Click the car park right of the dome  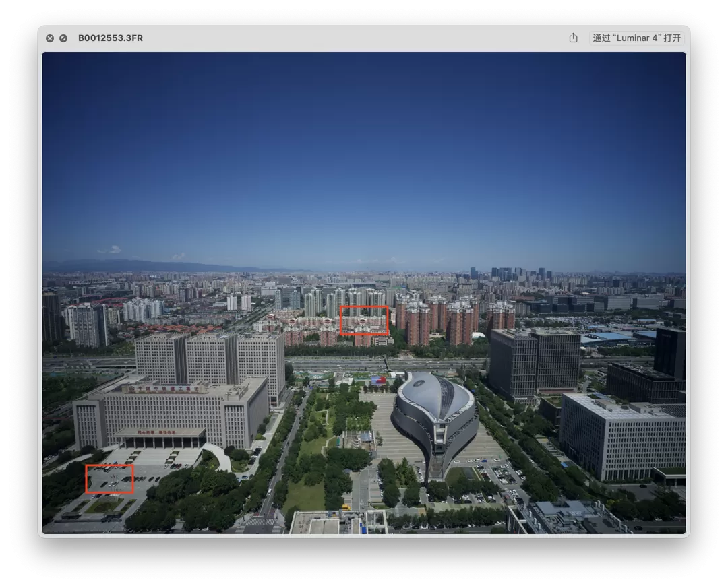click(x=502, y=475)
